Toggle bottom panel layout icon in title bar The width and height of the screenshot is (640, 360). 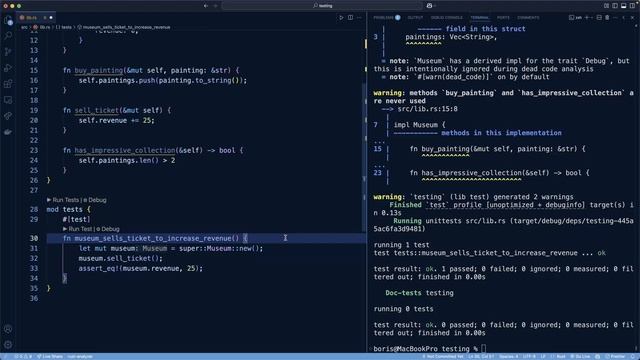624,6
